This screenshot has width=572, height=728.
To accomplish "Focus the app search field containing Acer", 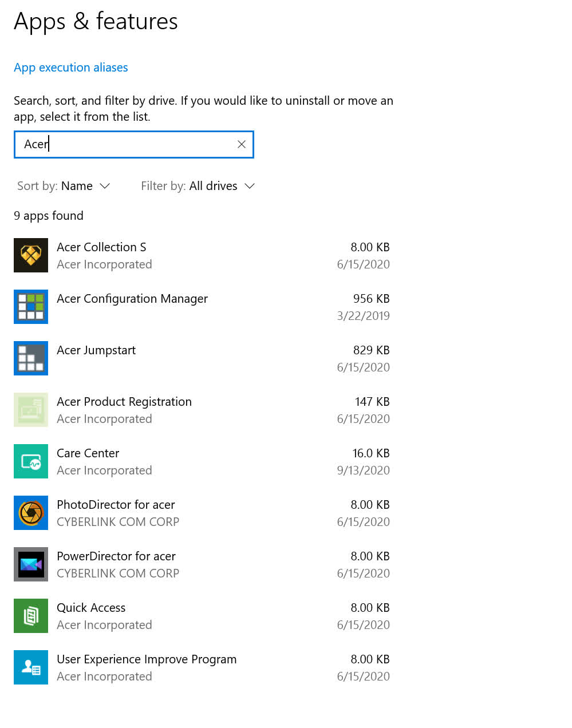I will (126, 144).
